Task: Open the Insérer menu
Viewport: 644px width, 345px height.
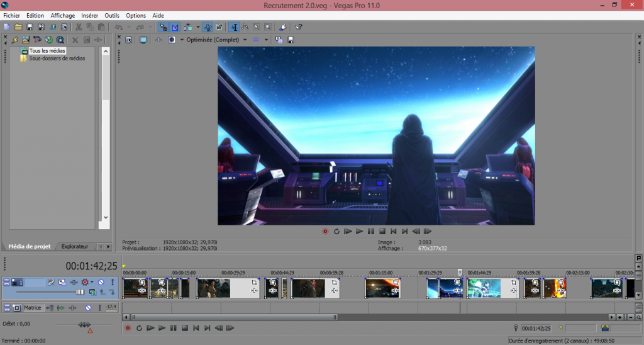Action: coord(89,16)
